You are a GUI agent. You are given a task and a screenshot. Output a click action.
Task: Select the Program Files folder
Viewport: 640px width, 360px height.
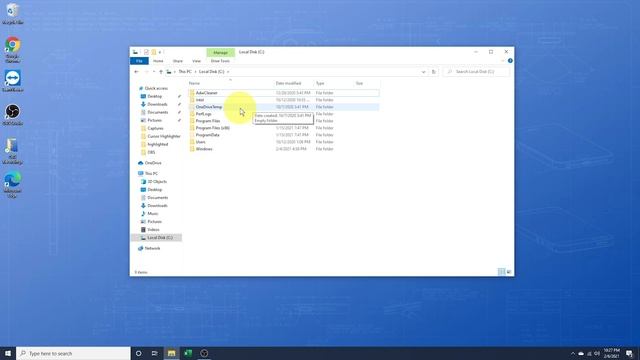tap(284, 121)
